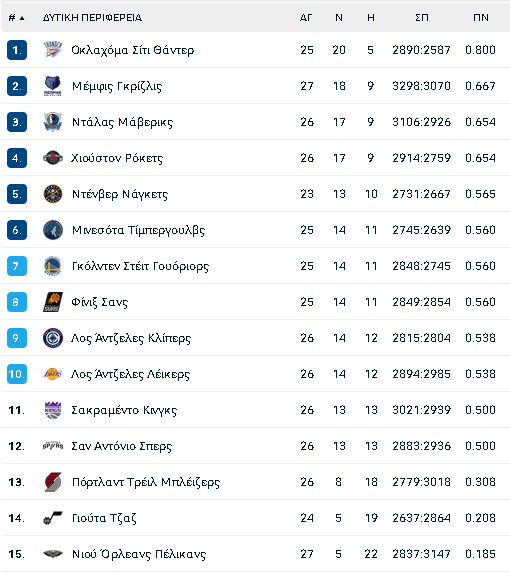Open the Σακραμέντο Κινγκς team link
Screen dimensions: 510x573
(x=124, y=410)
